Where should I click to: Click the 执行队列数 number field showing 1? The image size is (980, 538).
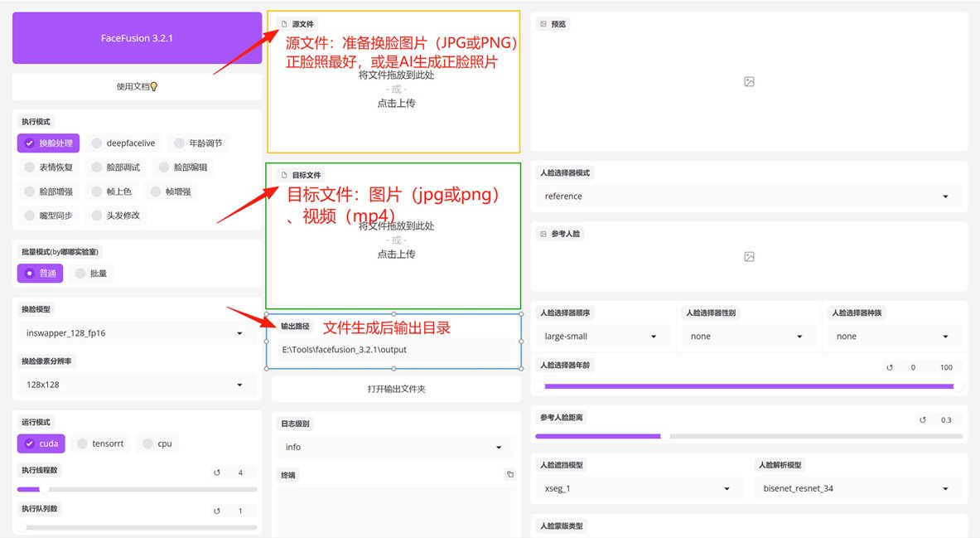(x=240, y=511)
